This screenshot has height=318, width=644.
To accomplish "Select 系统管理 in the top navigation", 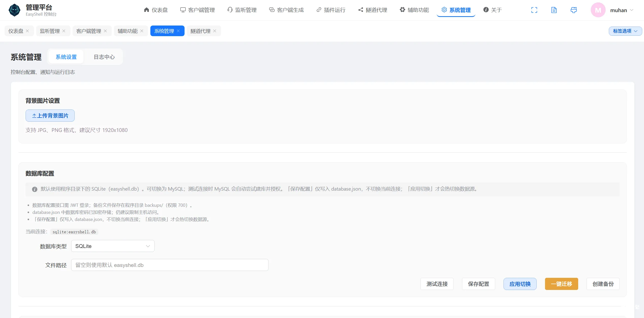I will point(456,10).
